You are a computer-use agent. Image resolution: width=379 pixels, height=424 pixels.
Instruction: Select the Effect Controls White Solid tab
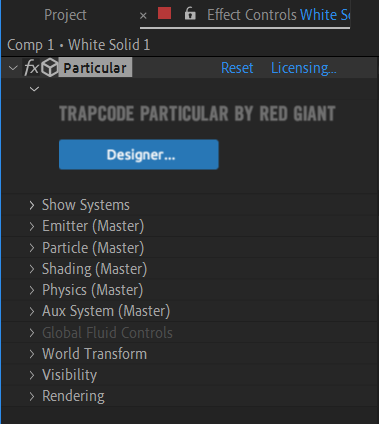278,15
